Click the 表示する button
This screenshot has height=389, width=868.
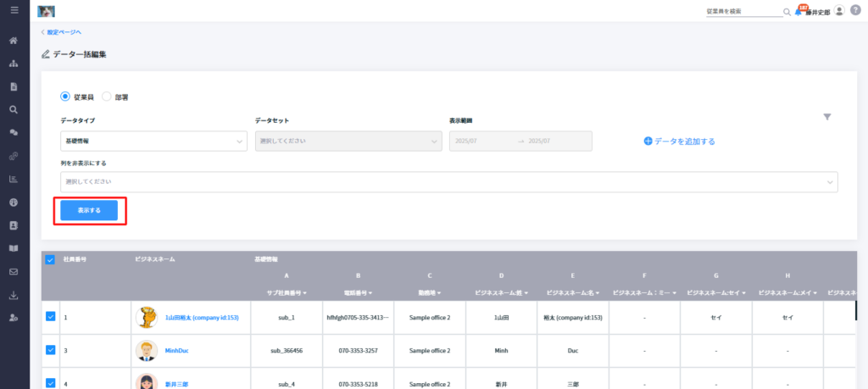tap(89, 210)
